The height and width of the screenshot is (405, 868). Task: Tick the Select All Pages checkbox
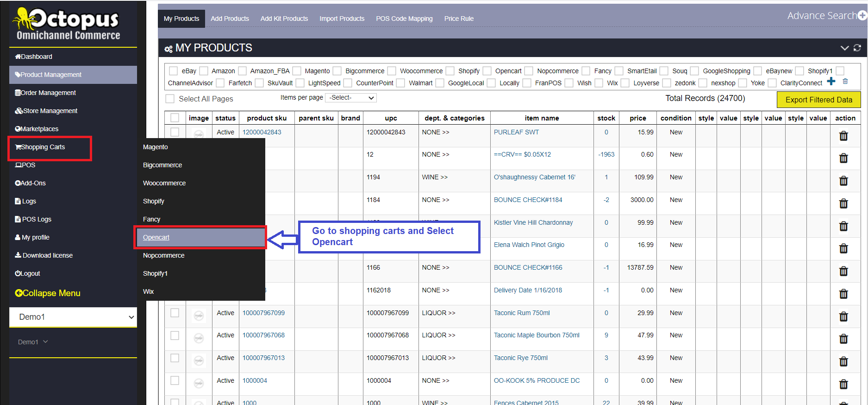tap(170, 99)
